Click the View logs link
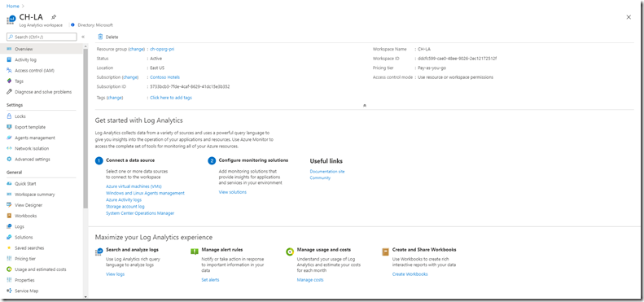Image resolution: width=644 pixels, height=302 pixels. (x=115, y=274)
